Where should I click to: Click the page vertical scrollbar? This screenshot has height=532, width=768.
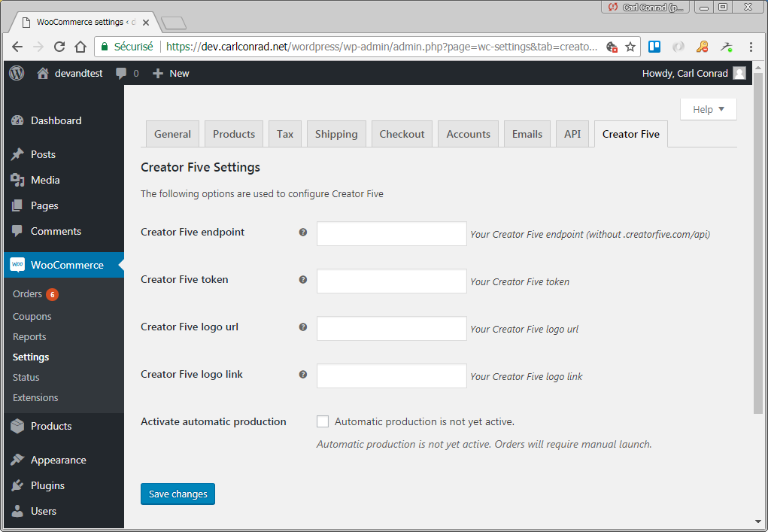757,242
